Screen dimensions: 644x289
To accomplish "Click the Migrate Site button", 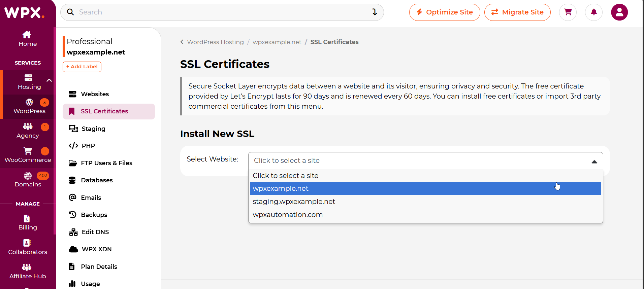I will 517,12.
